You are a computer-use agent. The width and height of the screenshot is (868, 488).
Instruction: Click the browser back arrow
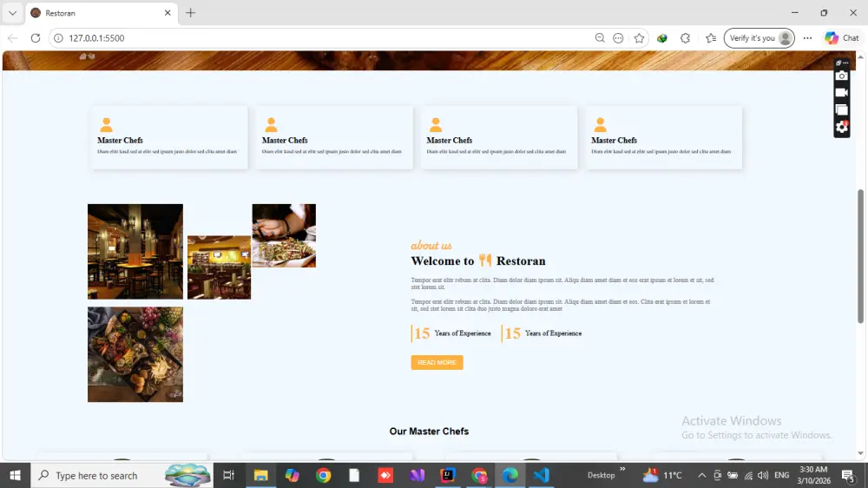(13, 38)
